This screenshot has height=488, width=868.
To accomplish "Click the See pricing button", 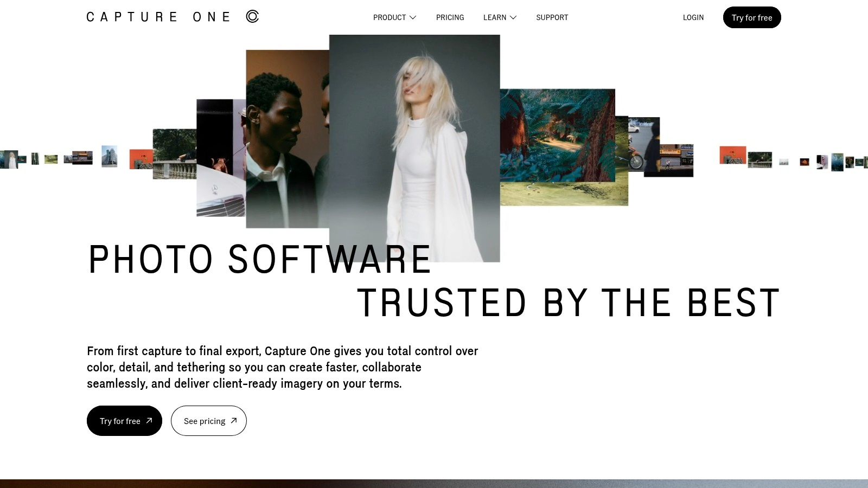I will click(x=209, y=421).
